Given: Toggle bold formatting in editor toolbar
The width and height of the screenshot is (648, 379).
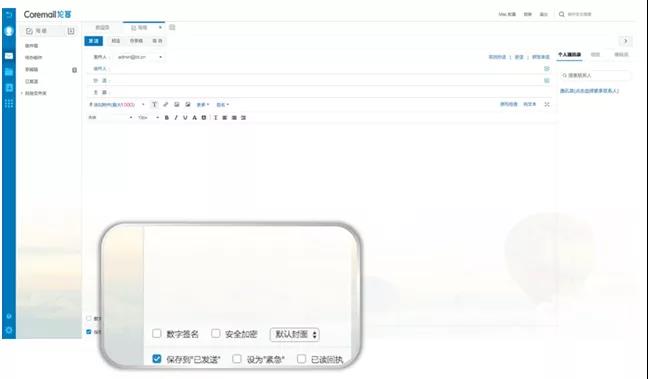Looking at the screenshot, I should pyautogui.click(x=167, y=118).
